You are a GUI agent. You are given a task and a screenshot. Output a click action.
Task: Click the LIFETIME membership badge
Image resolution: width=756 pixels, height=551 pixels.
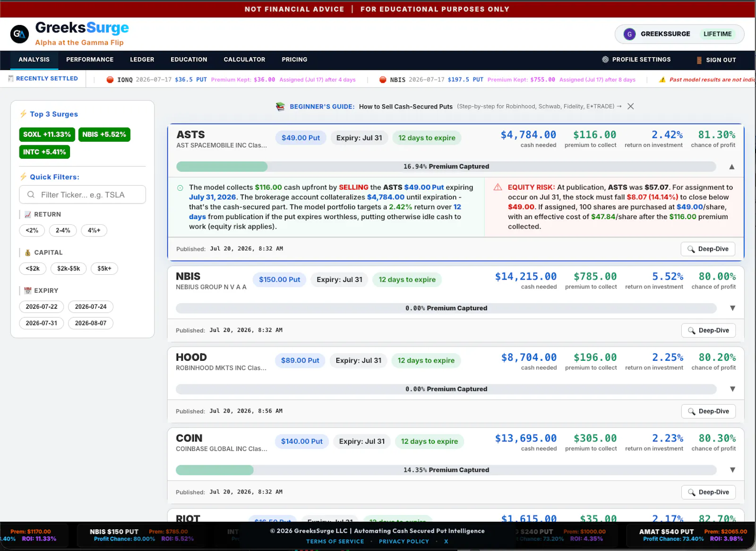[x=717, y=34]
